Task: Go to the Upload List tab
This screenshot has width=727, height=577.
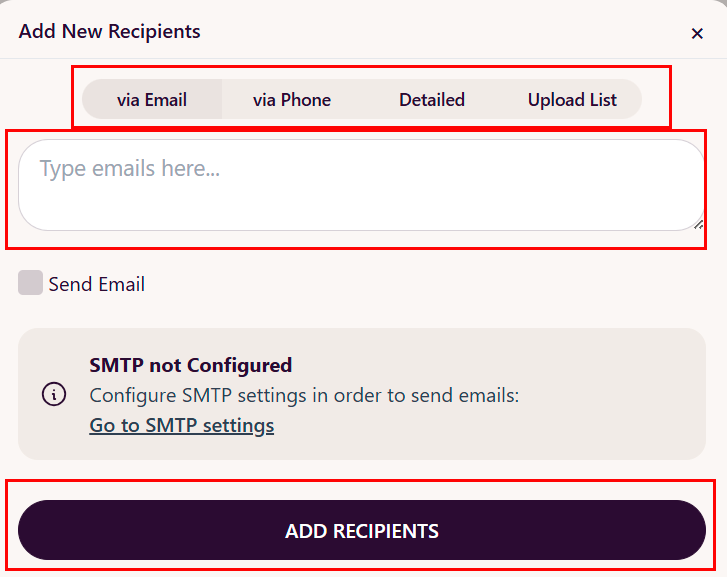Action: point(572,100)
